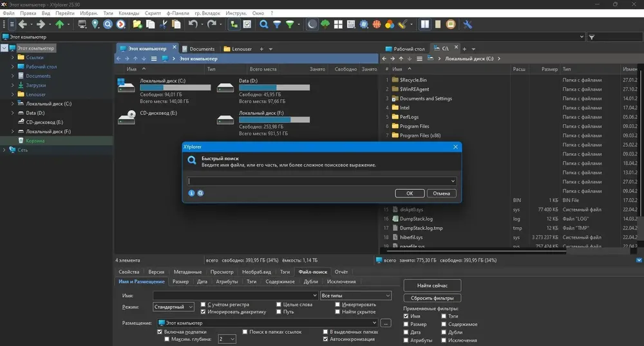
Task: Expand the 'Локальный диск (F:)' tree node
Action: (x=12, y=132)
